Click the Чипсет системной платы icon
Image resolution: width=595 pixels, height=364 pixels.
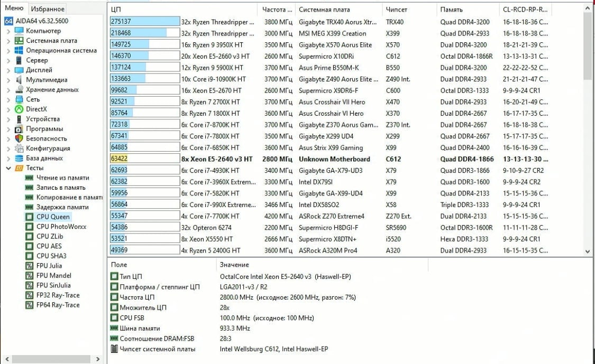coord(114,349)
